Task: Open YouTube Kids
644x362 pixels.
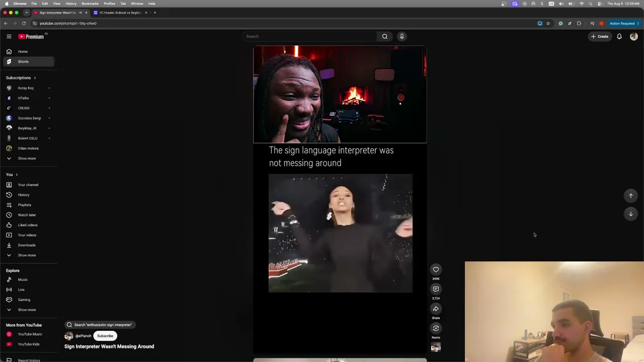Action: pyautogui.click(x=28, y=344)
